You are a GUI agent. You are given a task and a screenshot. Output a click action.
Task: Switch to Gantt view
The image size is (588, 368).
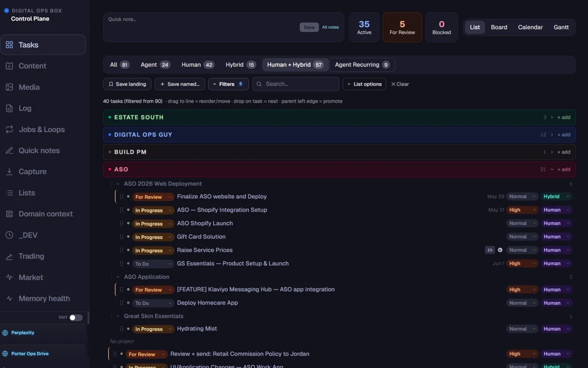point(561,27)
